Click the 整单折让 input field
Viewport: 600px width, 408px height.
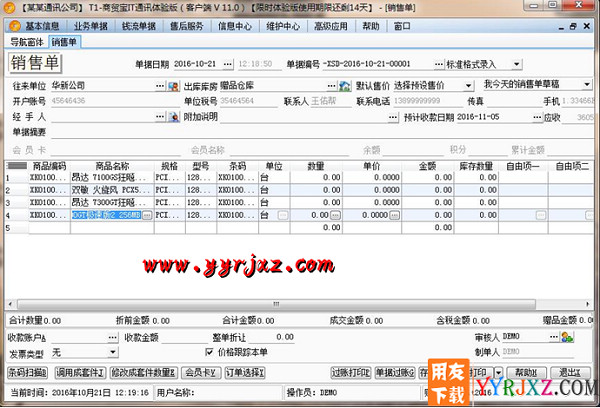[x=271, y=337]
